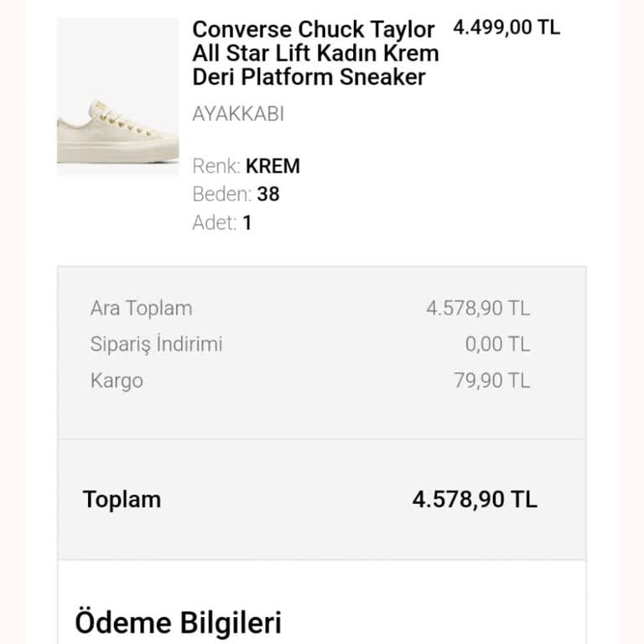Screen dimensions: 644x644
Task: Open the Converse shoe product thumbnail
Action: (x=117, y=96)
